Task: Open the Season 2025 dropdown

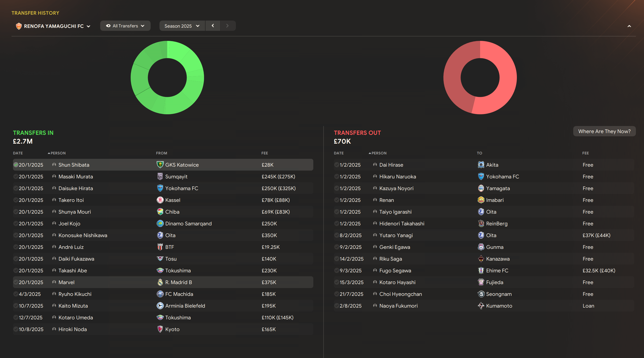Action: point(182,26)
